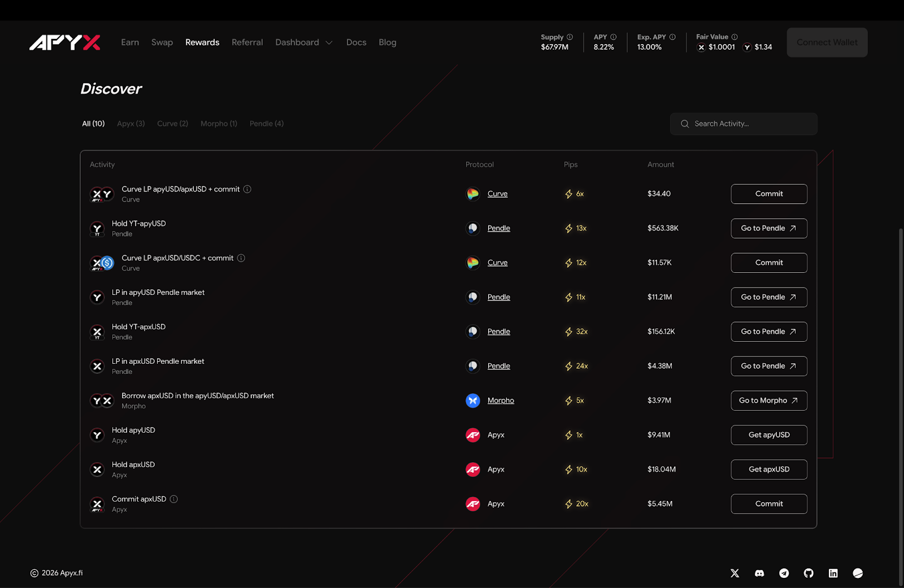
Task: Go to Pendle for Hold YT-apyUSD
Action: coord(769,228)
